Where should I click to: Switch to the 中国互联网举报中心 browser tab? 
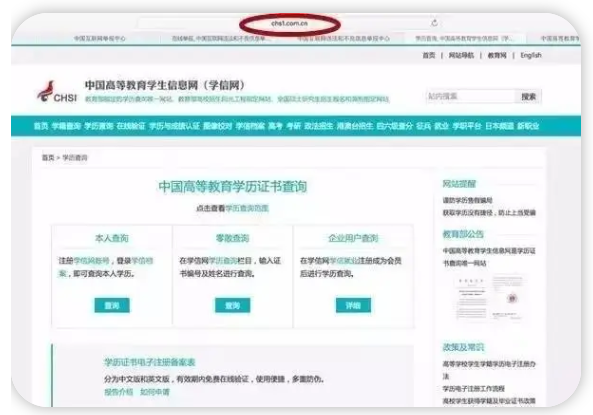coord(99,39)
